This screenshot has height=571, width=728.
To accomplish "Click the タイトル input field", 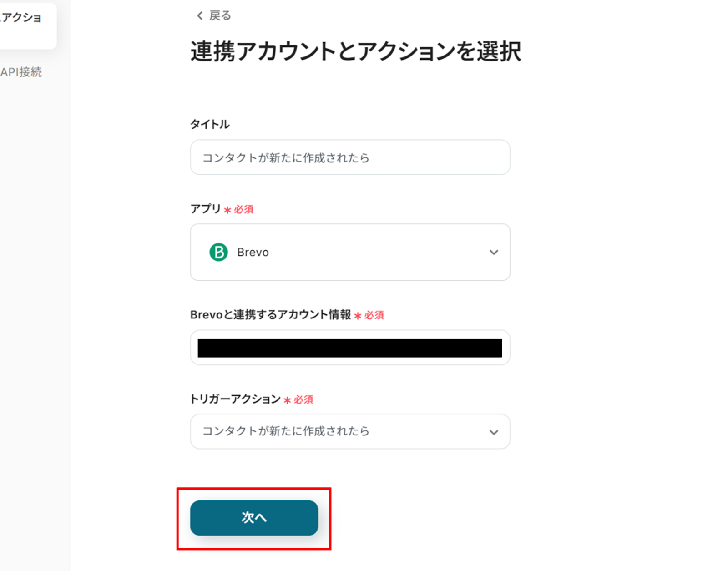I will [350, 157].
